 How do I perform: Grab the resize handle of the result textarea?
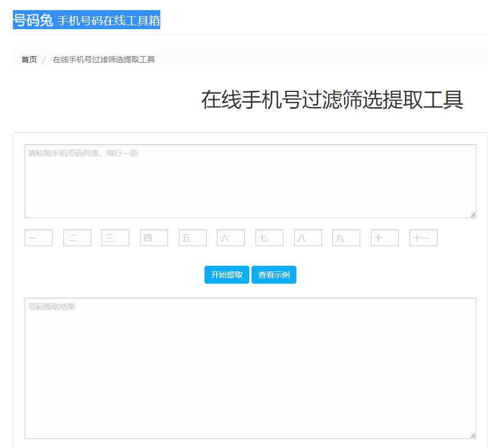point(473,436)
